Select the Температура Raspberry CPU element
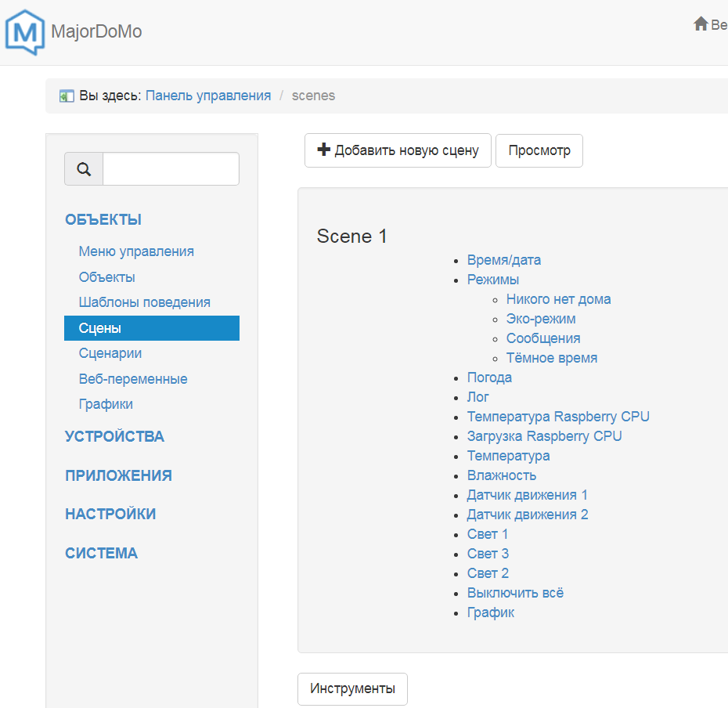 558,417
